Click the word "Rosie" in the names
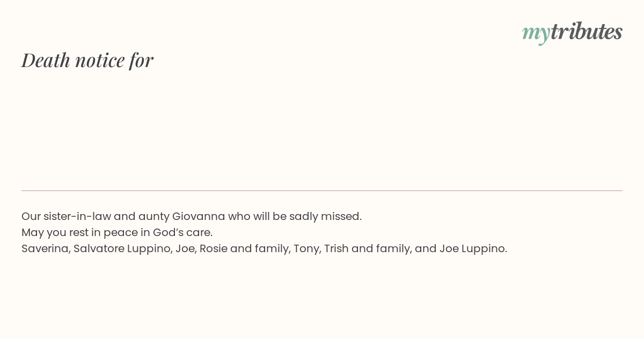The height and width of the screenshot is (338, 644). click(214, 248)
